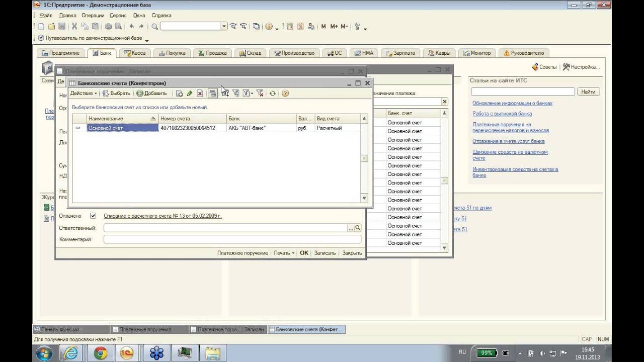Viewport: 644px width, 362px height.
Task: Switch to the Касса tab
Action: click(134, 53)
